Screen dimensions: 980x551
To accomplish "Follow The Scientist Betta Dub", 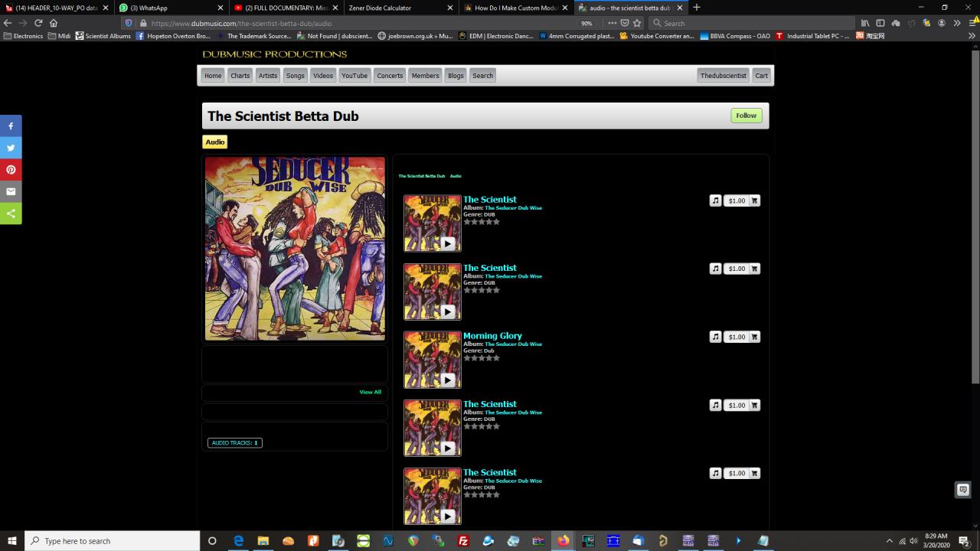I will 746,116.
